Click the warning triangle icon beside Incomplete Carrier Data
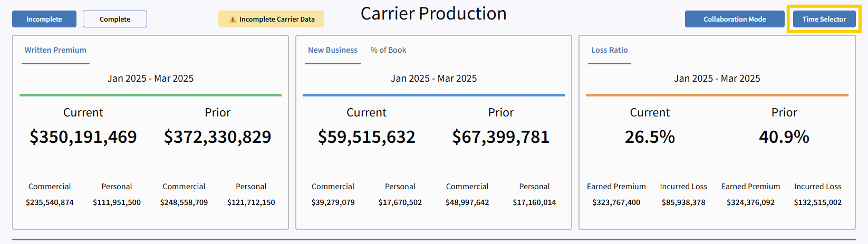868x244 pixels. [x=233, y=19]
